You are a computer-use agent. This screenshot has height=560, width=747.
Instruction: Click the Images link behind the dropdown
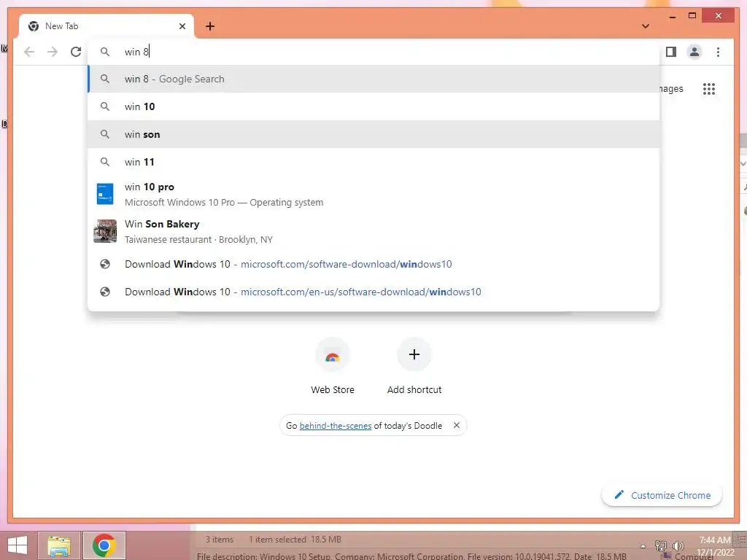coord(671,88)
